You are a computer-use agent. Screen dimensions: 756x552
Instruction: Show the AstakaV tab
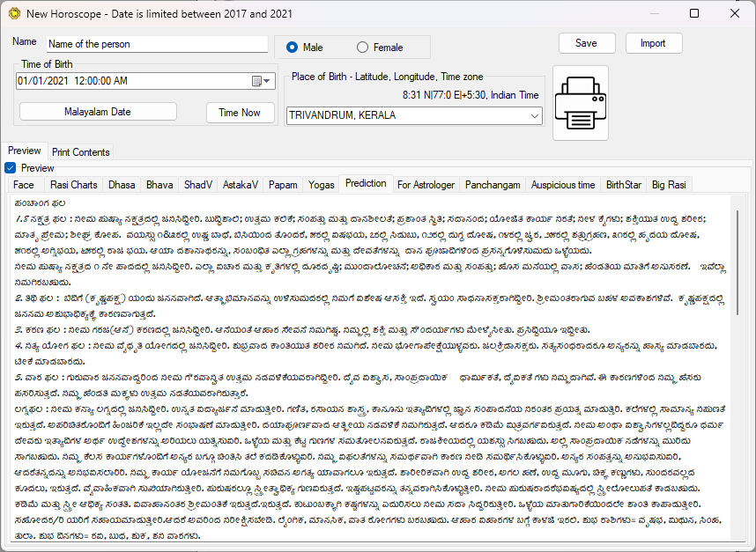click(241, 185)
